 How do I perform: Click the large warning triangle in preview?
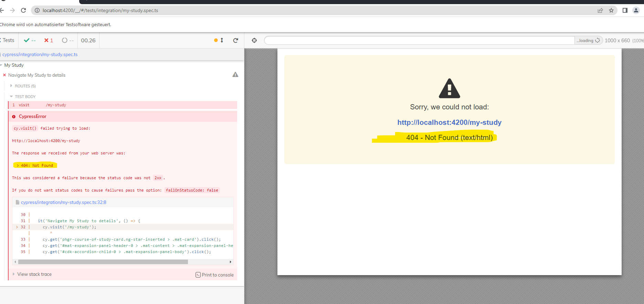[x=449, y=88]
